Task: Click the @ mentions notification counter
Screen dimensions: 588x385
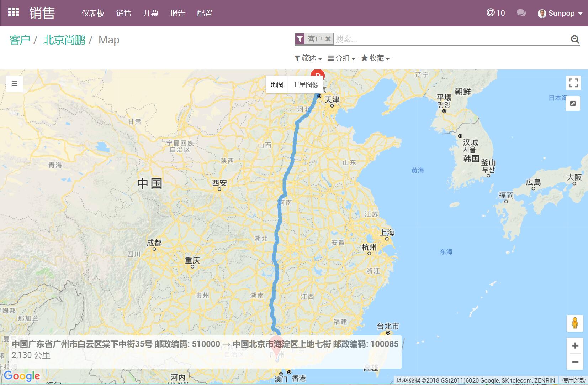Action: tap(496, 13)
